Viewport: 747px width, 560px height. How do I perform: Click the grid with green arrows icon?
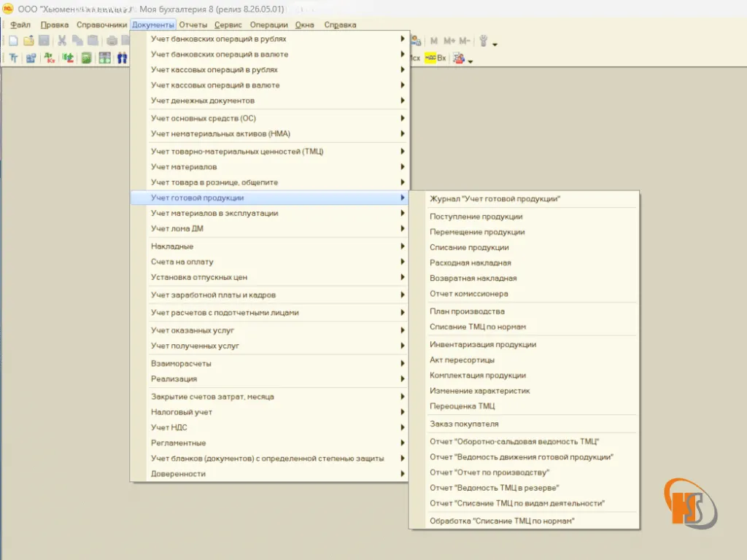pos(105,58)
